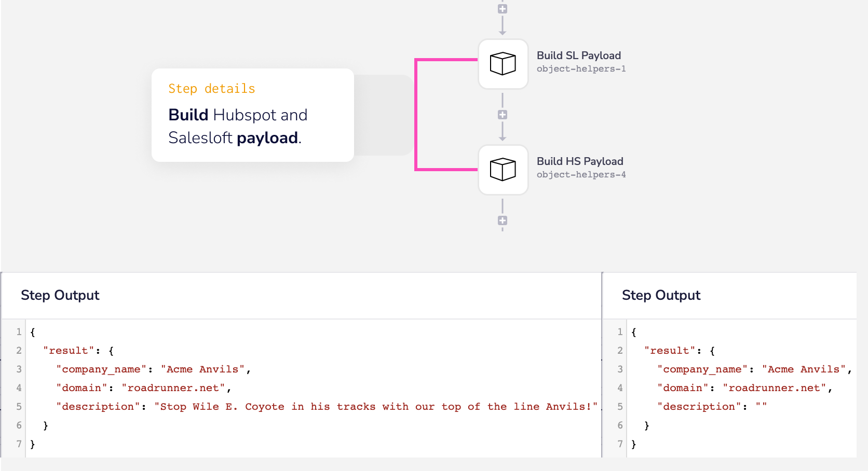
Task: Place cursor in right panel's empty description value
Action: pos(761,407)
